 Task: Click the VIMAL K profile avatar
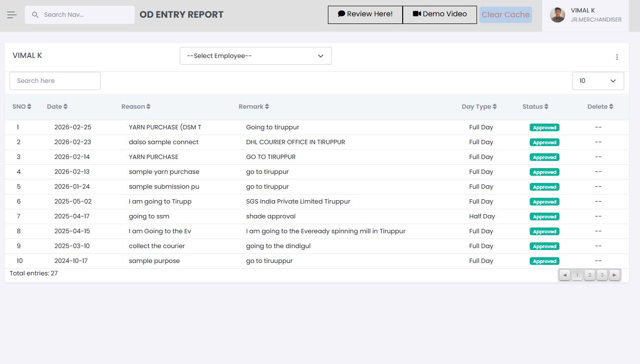pyautogui.click(x=557, y=15)
